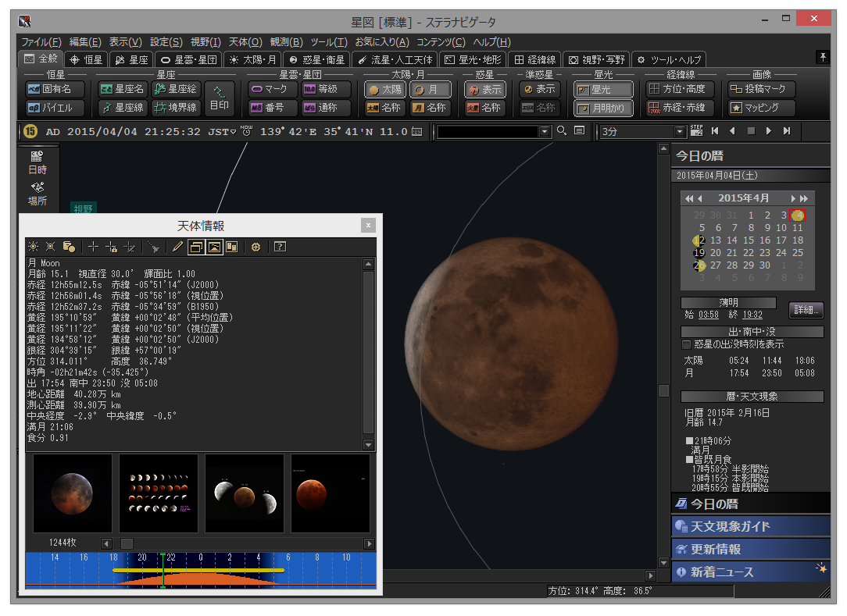The image size is (847, 616).
Task: Enable 惑星の出没時刻を表示 checkbox
Action: (x=687, y=344)
